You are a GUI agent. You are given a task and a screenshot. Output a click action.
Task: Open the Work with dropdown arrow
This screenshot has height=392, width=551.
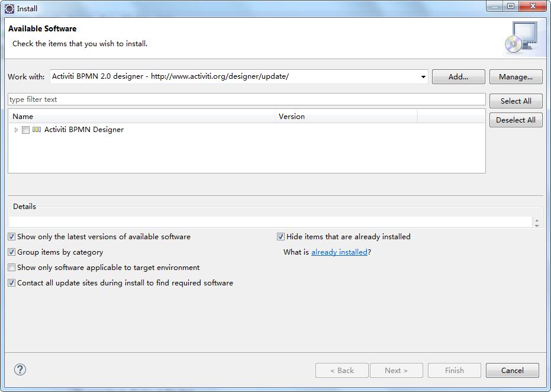[423, 76]
